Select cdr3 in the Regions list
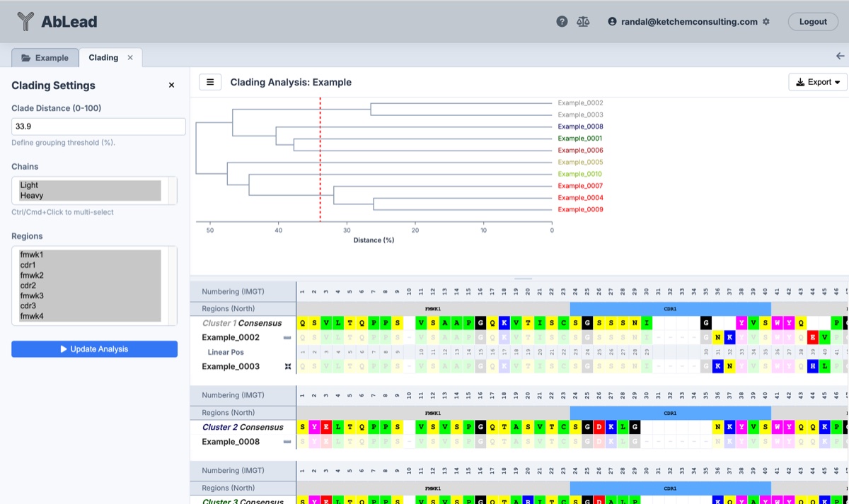Viewport: 849px width, 504px height. [28, 306]
